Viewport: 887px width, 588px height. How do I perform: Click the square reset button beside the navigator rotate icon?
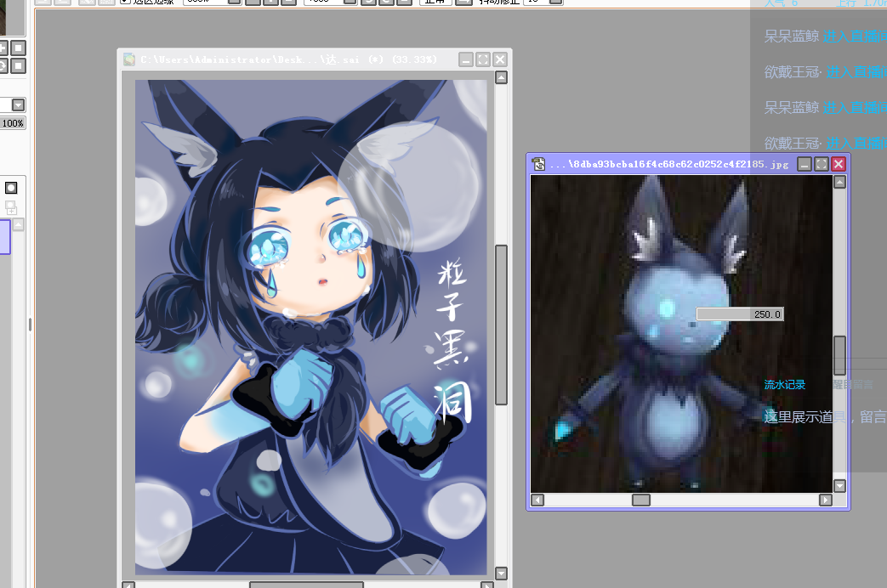click(18, 66)
